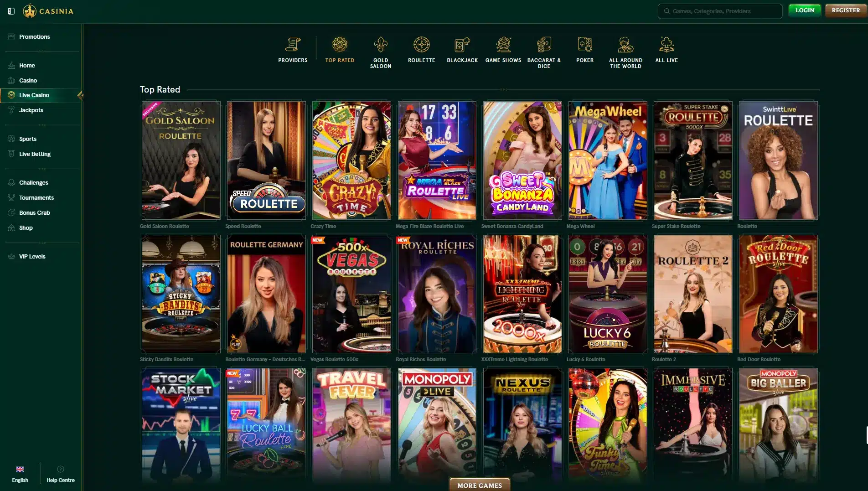868x491 pixels.
Task: Open the VIP Levels menu item
Action: 32,256
